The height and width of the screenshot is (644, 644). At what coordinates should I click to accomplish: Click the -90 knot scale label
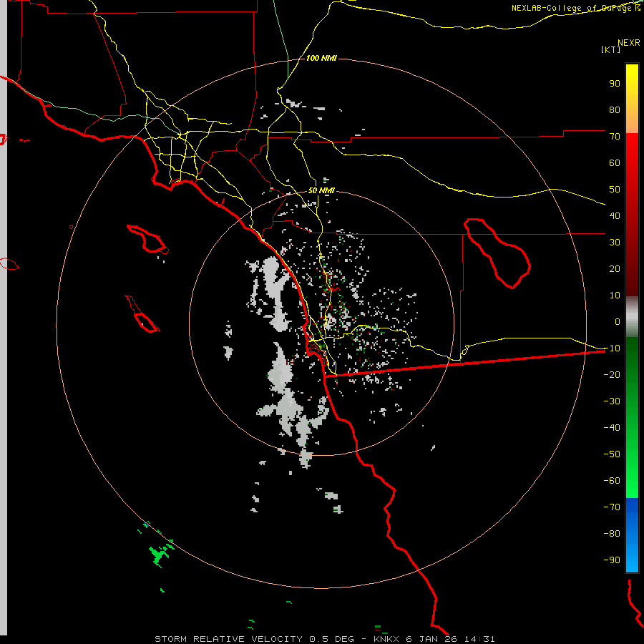(612, 560)
